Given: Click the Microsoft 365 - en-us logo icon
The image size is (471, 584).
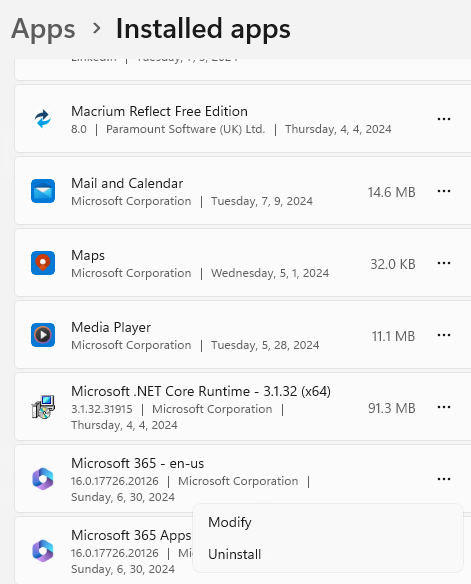Looking at the screenshot, I should point(43,479).
